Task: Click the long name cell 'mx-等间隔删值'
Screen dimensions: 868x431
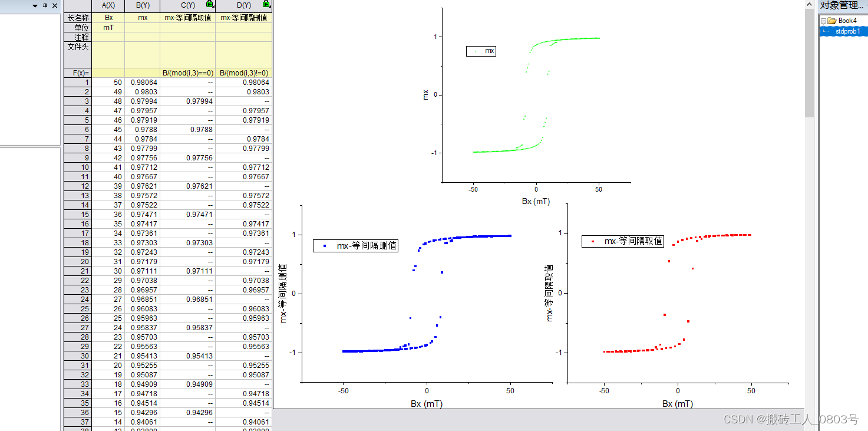Action: [x=243, y=18]
